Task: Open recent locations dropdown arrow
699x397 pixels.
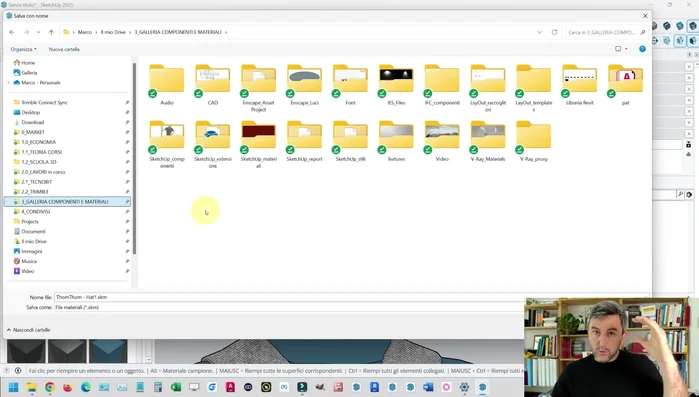Action: click(38, 32)
